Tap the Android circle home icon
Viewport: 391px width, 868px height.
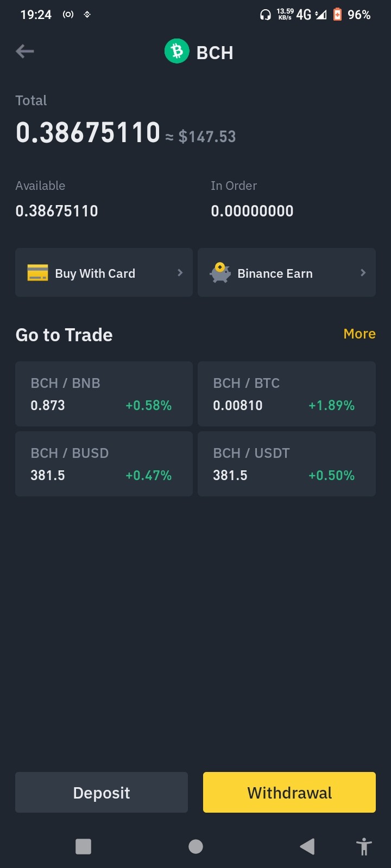195,846
